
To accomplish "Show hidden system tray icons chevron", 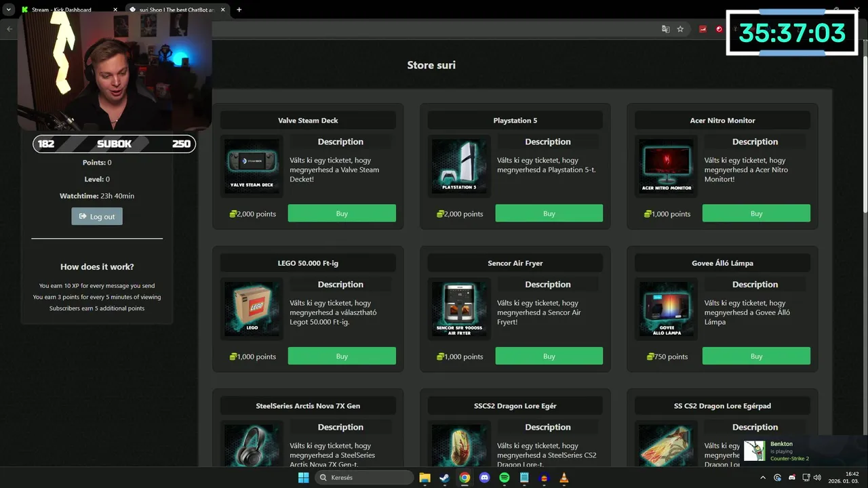I will 763,477.
